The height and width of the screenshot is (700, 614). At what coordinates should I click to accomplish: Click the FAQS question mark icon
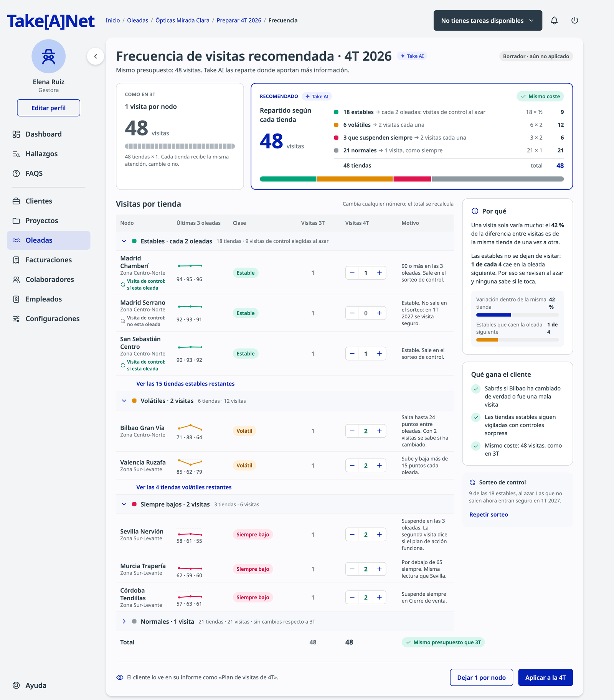coord(16,173)
